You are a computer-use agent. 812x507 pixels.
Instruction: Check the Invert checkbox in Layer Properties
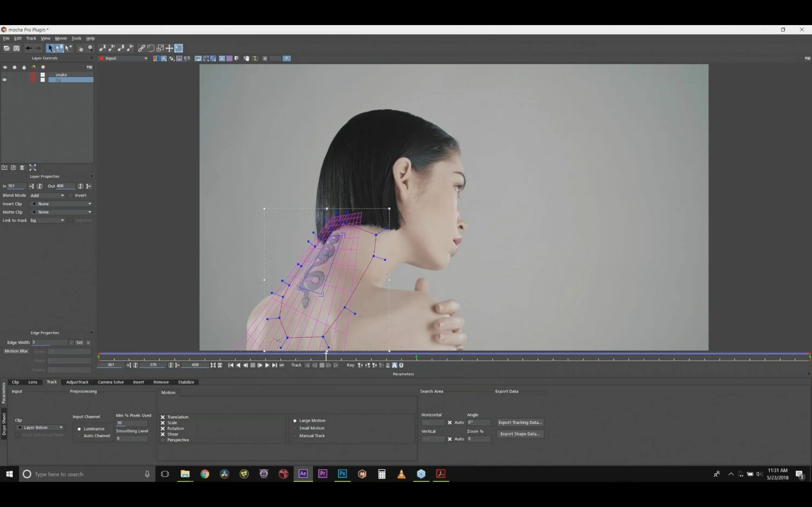point(71,195)
